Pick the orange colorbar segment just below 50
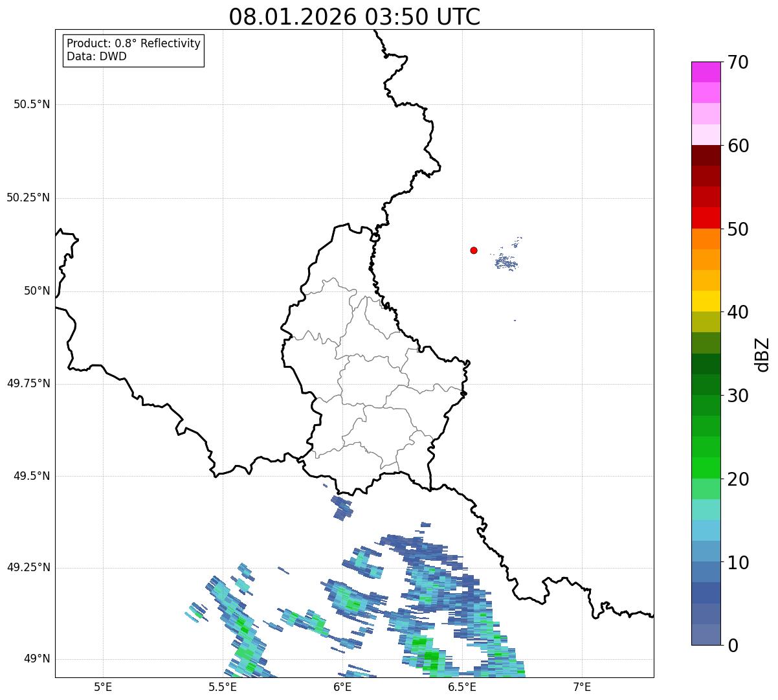Screen dimensions: 778x700 [x=706, y=239]
